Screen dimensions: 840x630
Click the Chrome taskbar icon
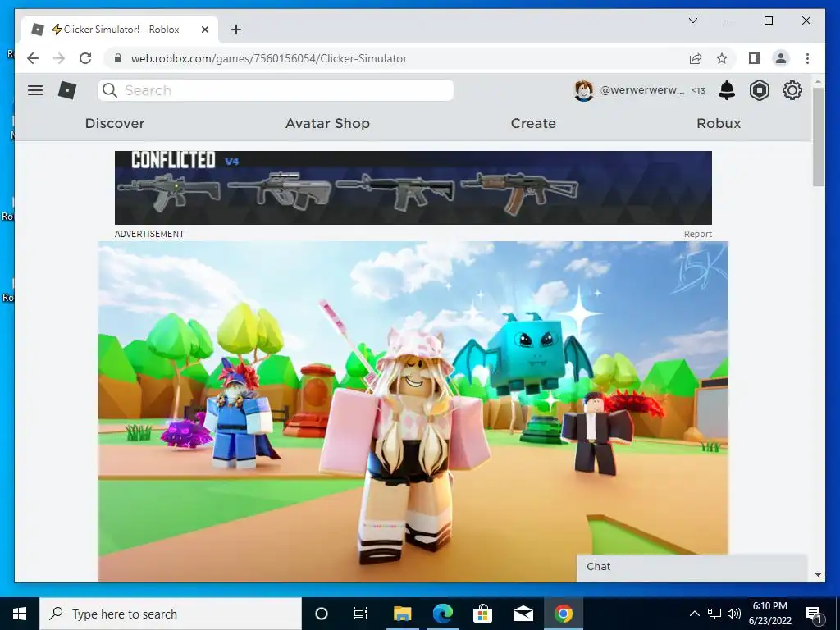563,614
